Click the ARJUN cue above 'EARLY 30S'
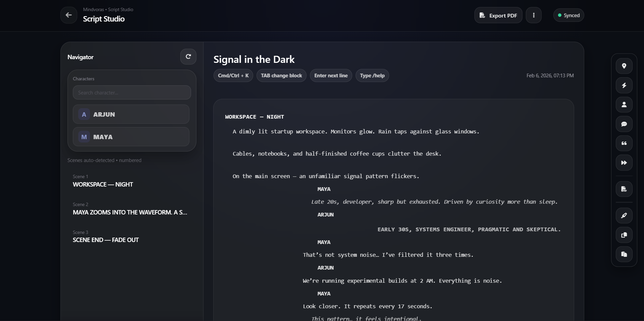The width and height of the screenshot is (644, 321). point(326,214)
